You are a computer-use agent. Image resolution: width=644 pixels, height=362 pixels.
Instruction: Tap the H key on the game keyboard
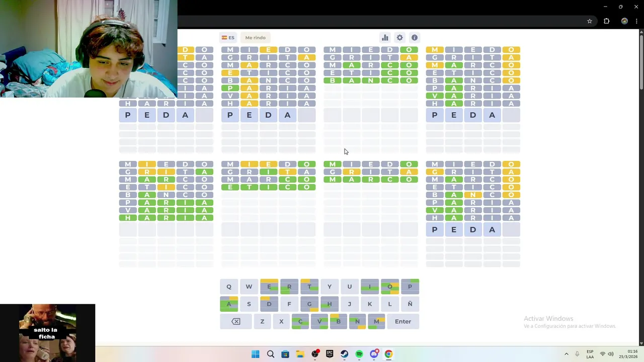(x=330, y=304)
